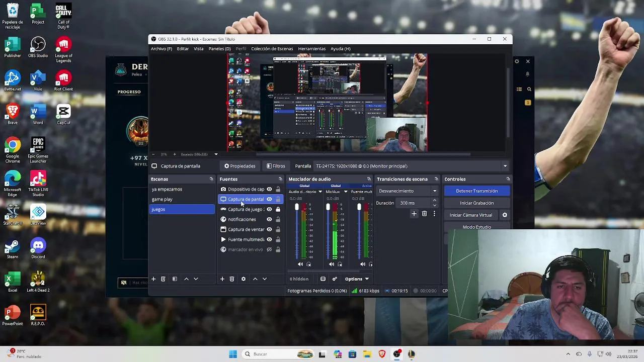Open audio mixer Options dropdown
644x362 pixels.
[357, 279]
